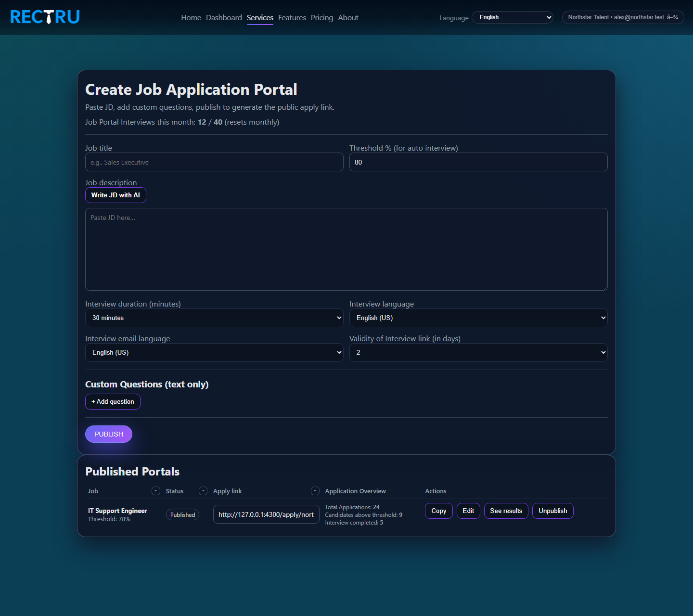693x616 pixels.
Task: Open the Interview duration dropdown
Action: [214, 318]
